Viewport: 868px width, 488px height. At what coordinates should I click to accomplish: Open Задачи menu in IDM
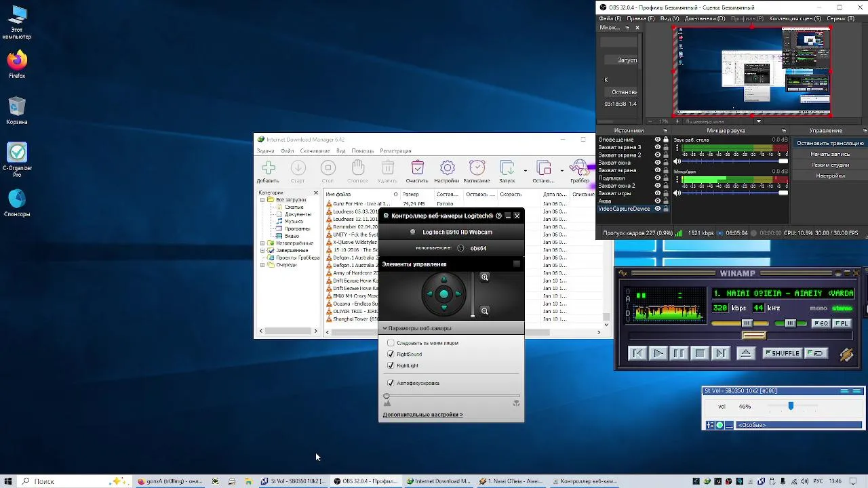(x=265, y=151)
